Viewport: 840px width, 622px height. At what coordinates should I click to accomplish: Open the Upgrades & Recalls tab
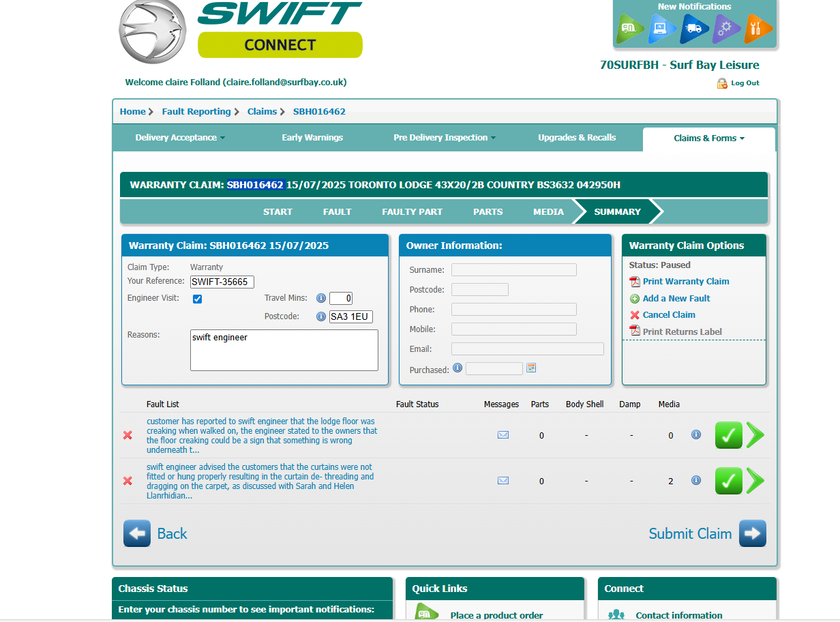click(577, 138)
